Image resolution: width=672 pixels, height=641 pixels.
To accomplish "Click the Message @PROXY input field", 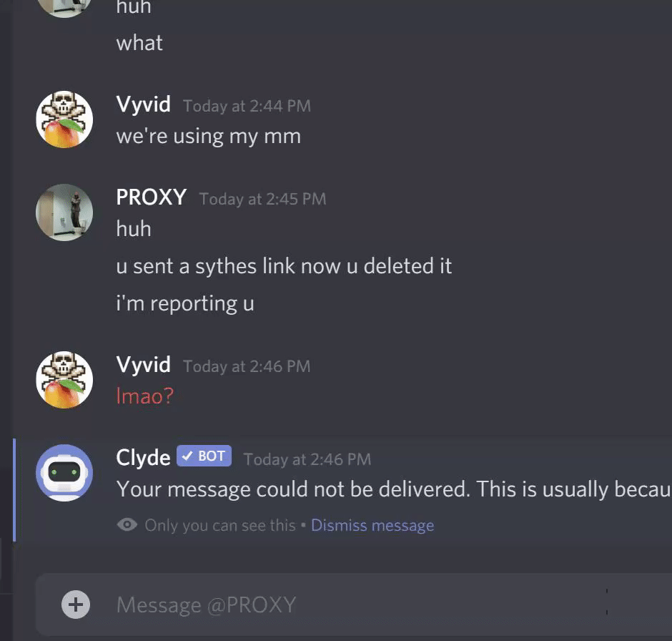I will 354,605.
